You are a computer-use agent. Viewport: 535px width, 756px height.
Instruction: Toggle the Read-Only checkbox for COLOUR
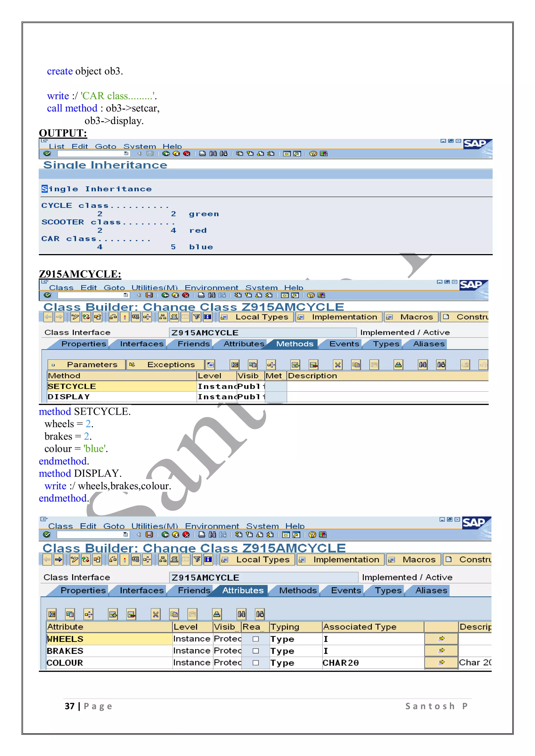point(256,663)
